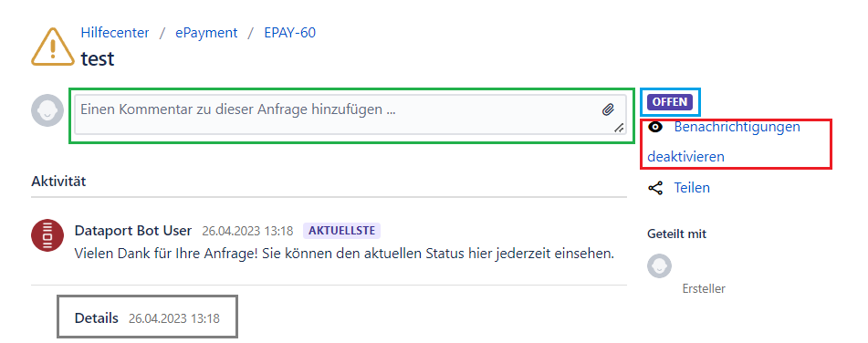Click the grey user avatar beside comment box

47,110
